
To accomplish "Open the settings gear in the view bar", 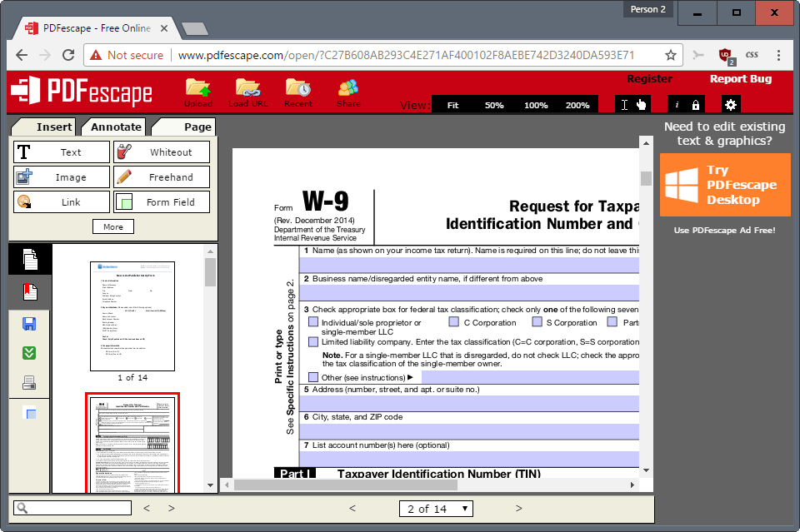I will (x=730, y=104).
